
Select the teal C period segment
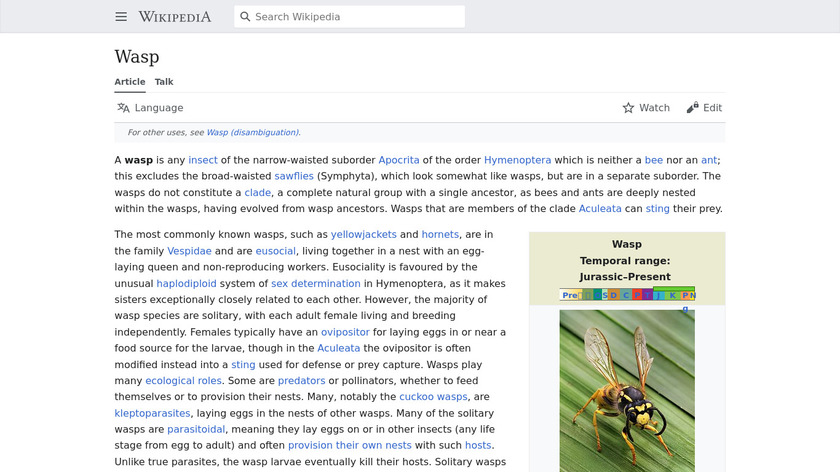(626, 295)
